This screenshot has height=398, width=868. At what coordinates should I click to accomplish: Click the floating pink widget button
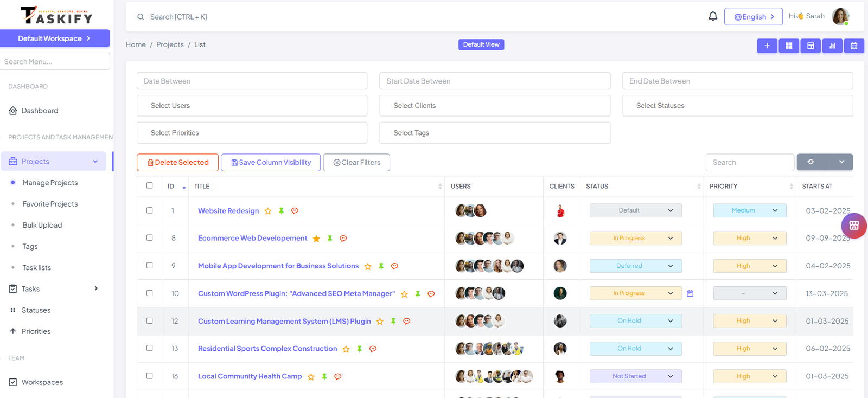(x=854, y=226)
